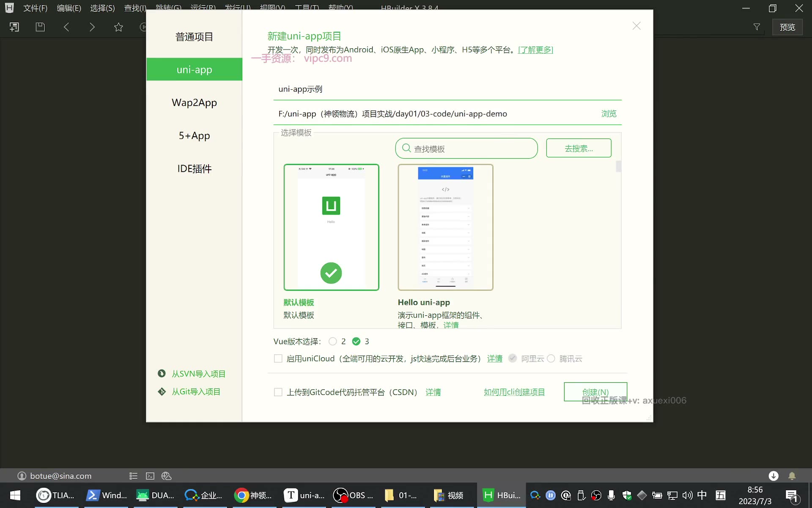
Task: Click the 查找模板 search field
Action: coord(466,148)
